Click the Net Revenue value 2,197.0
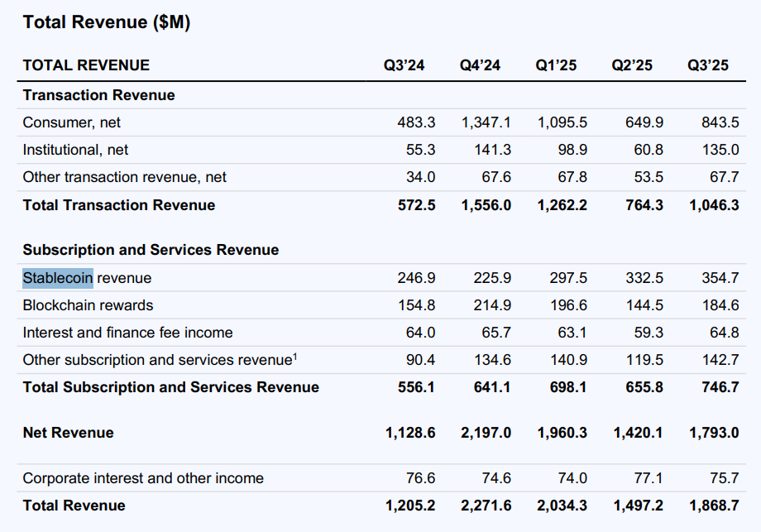 pyautogui.click(x=486, y=433)
